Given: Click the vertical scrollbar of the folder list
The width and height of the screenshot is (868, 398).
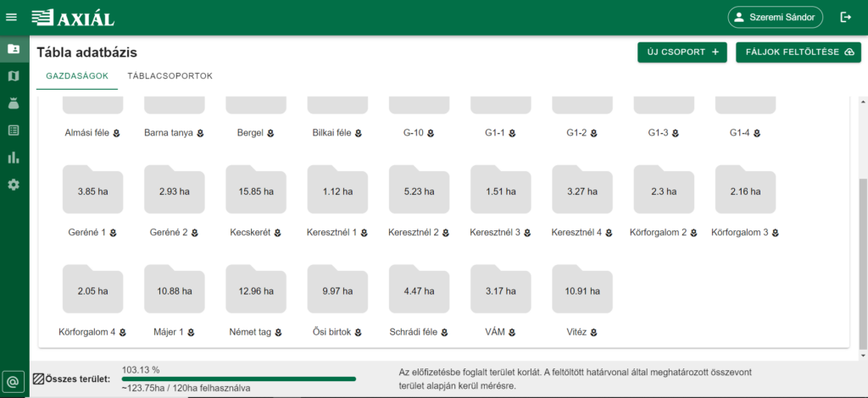Looking at the screenshot, I should pyautogui.click(x=863, y=263).
